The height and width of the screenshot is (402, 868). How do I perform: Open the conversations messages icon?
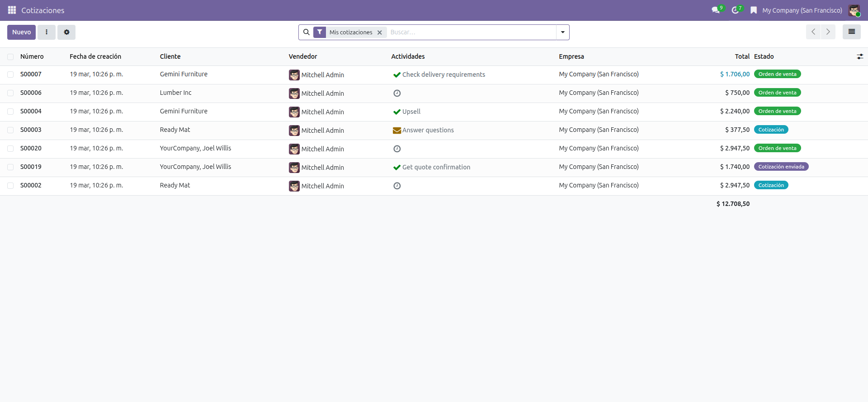pos(715,10)
